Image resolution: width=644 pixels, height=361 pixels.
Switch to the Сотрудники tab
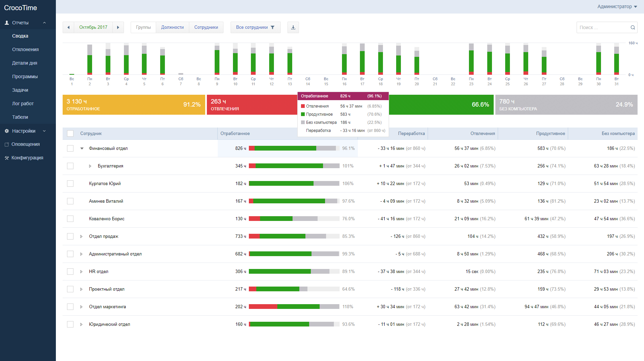click(206, 27)
